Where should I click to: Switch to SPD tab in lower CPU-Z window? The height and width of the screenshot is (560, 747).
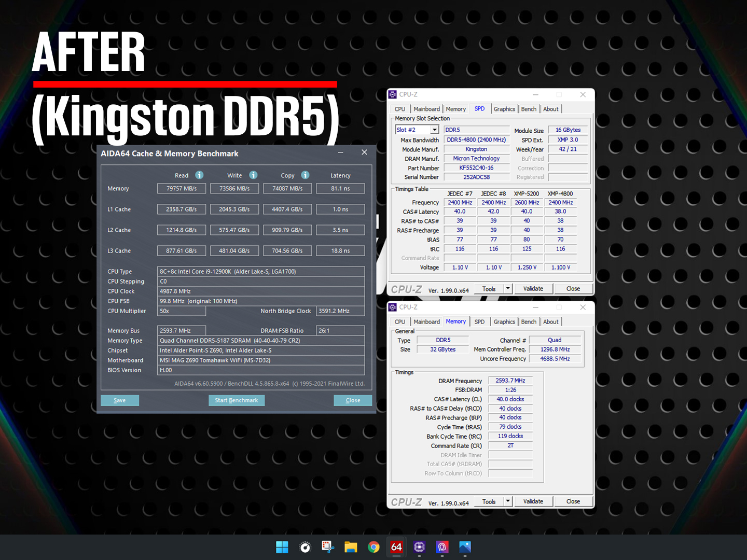pos(479,321)
